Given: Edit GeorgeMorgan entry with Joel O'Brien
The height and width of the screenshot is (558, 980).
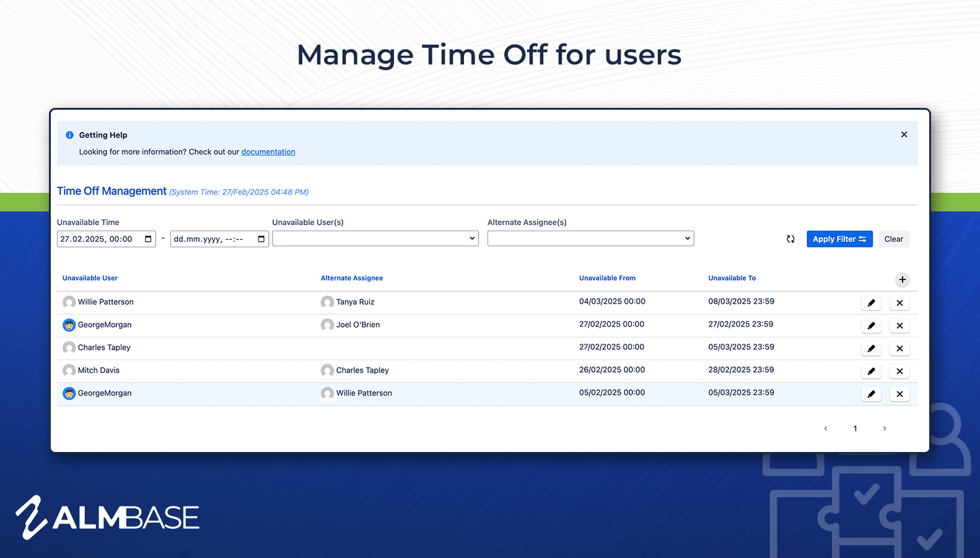Looking at the screenshot, I should (871, 325).
